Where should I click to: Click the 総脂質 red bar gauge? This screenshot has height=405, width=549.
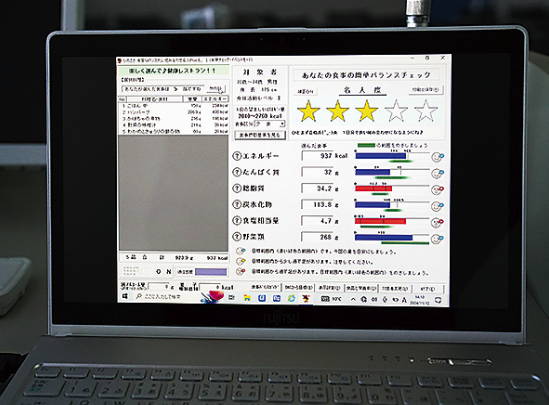coord(373,189)
